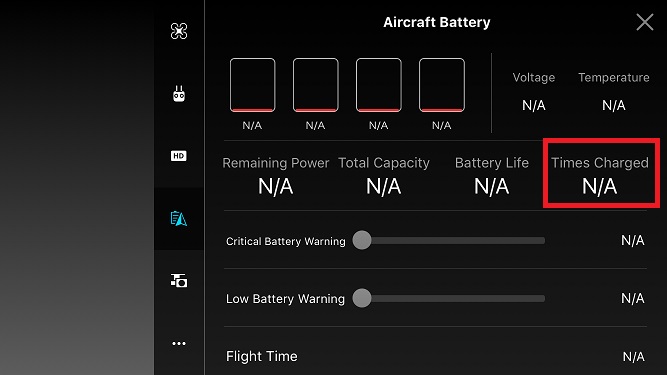Select the aircraft battery settings icon

click(x=179, y=219)
